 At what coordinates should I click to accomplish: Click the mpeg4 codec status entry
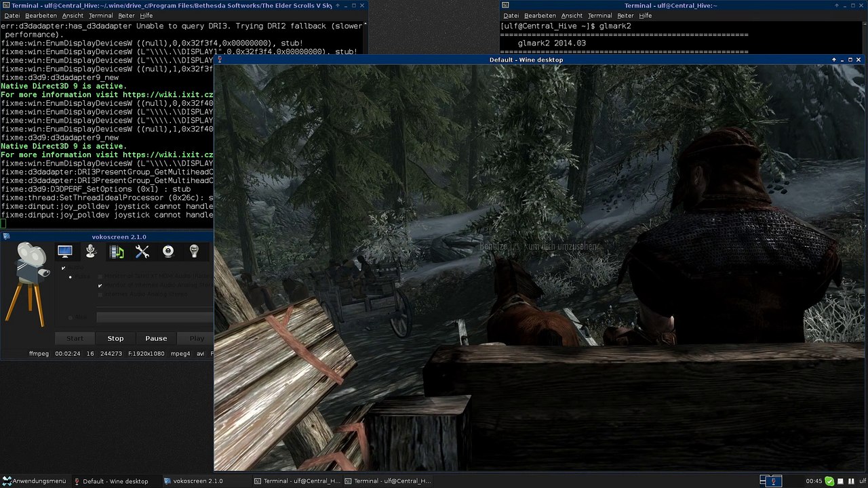click(x=180, y=354)
